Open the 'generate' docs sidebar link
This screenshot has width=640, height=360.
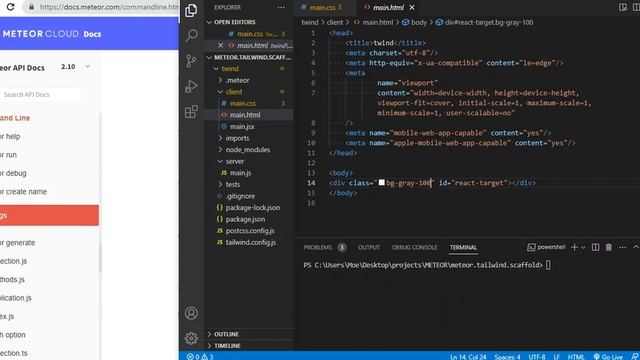18,242
